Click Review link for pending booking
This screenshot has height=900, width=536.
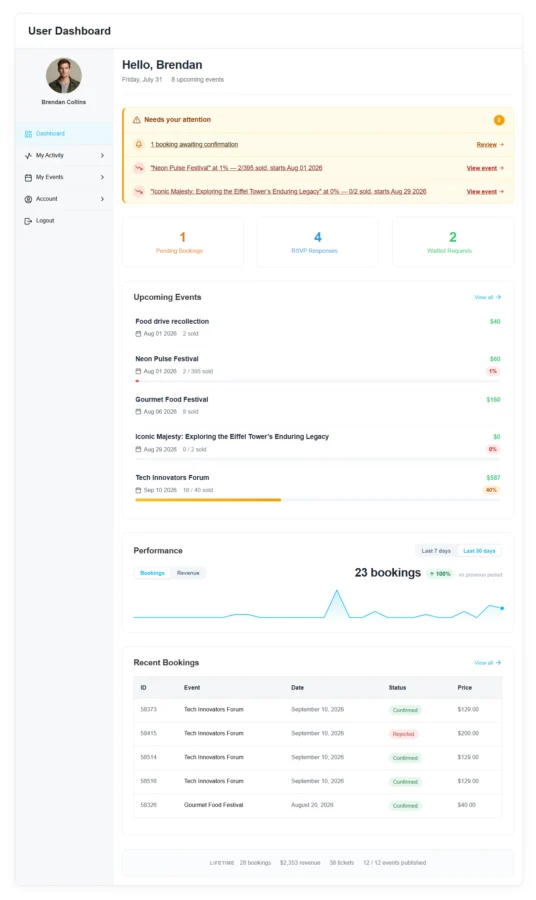pos(490,145)
